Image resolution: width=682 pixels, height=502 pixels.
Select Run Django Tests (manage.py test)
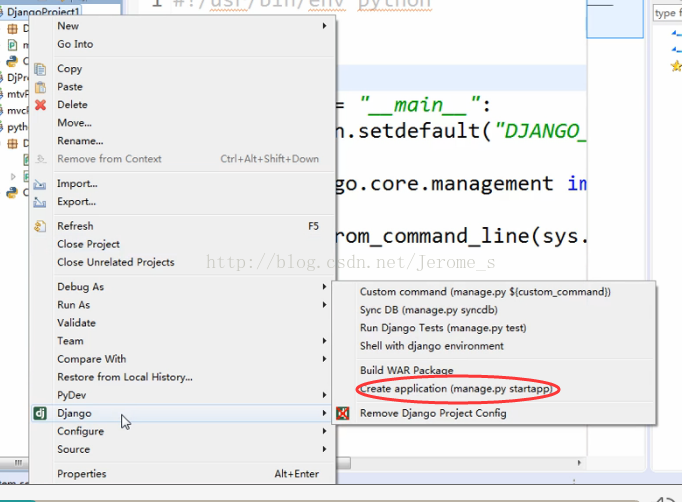click(443, 328)
